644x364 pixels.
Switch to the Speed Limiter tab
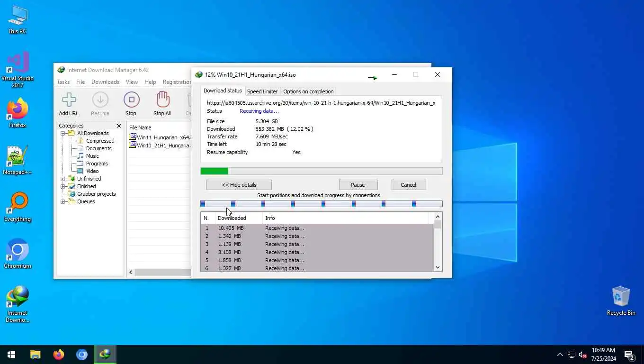[x=262, y=91]
